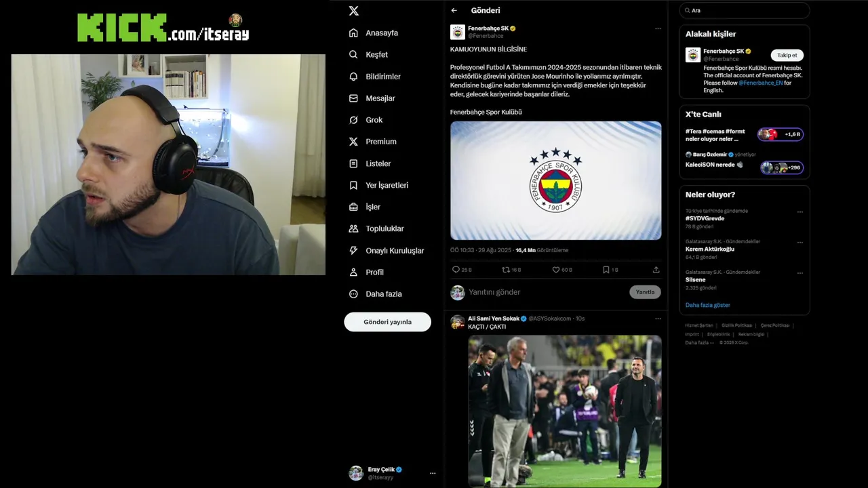Click the Ara search field
The height and width of the screenshot is (488, 868).
(x=745, y=10)
